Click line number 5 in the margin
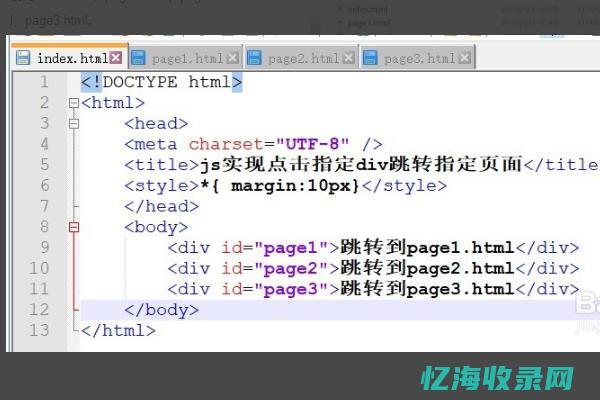 click(44, 165)
